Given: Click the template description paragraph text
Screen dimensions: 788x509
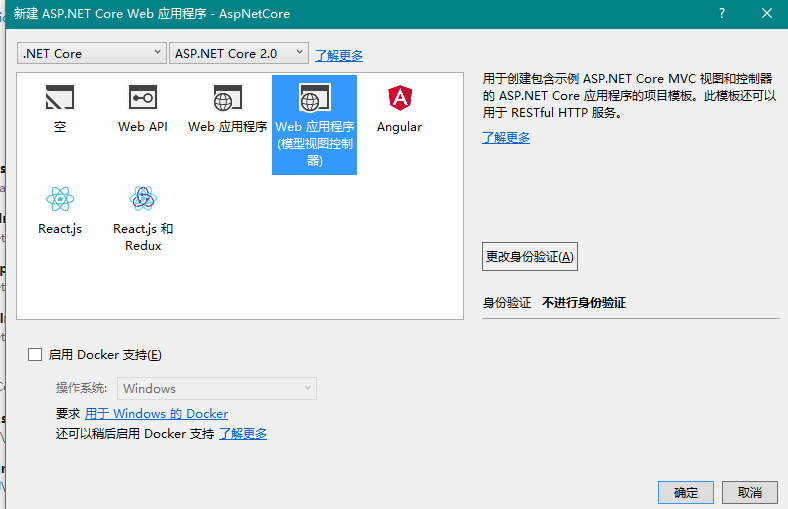Looking at the screenshot, I should 629,95.
